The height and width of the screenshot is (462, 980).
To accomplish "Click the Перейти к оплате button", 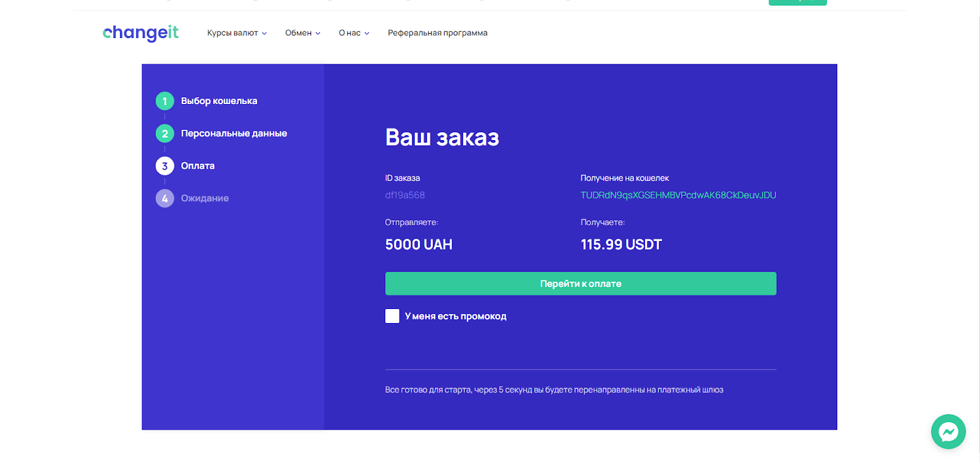I will tap(581, 283).
